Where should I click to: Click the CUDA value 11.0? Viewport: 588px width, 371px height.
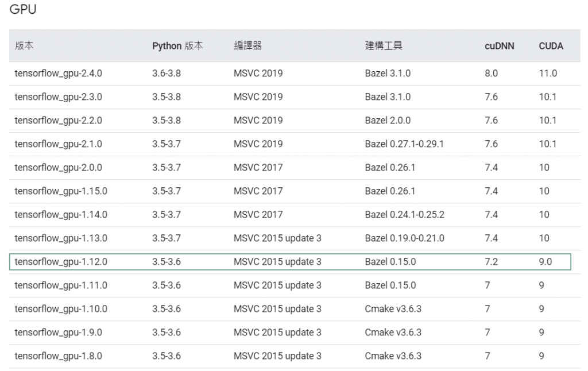point(548,74)
